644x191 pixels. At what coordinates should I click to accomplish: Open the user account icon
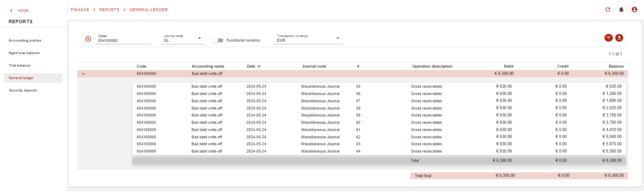click(x=634, y=10)
